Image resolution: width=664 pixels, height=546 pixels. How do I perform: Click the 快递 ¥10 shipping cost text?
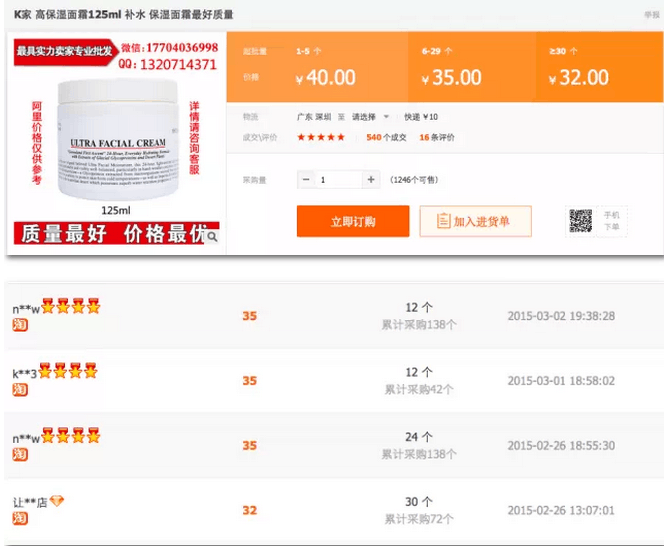pyautogui.click(x=421, y=117)
